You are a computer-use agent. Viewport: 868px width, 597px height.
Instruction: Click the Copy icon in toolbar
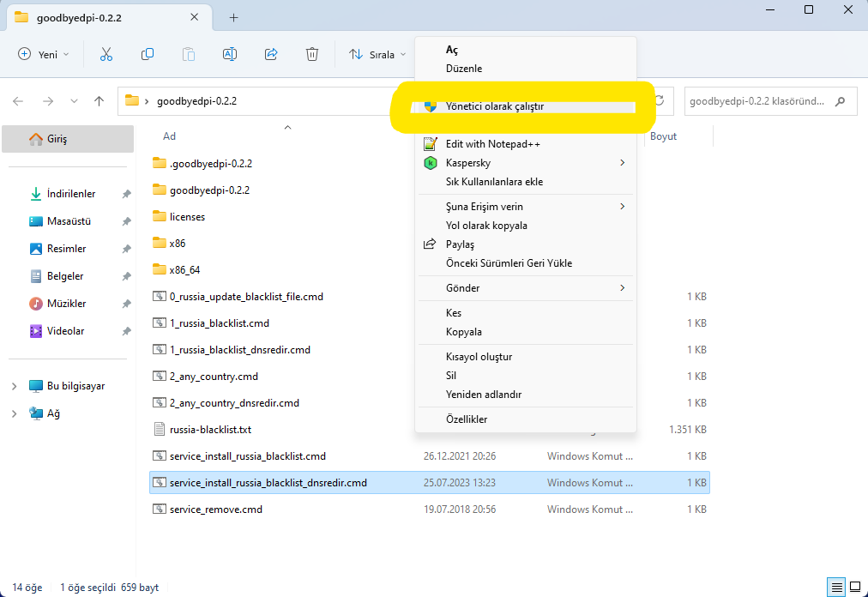148,54
